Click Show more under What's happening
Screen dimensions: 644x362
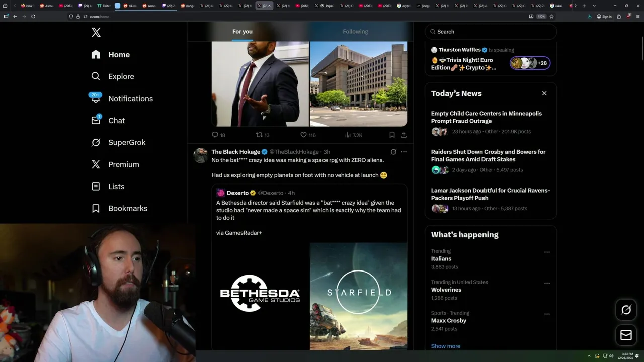point(446,346)
